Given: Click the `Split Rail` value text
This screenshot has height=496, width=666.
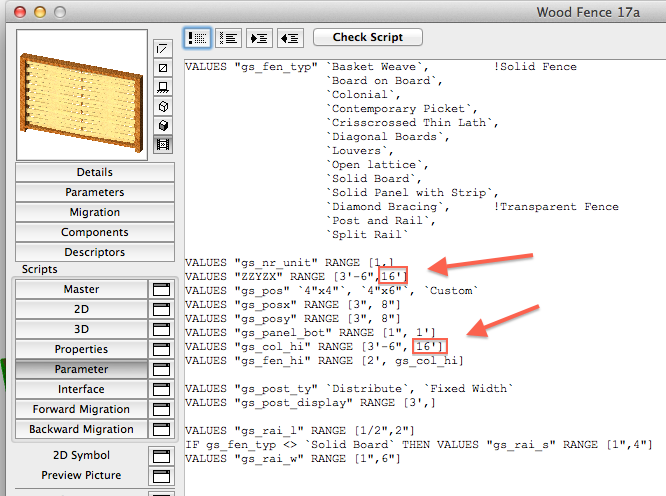Looking at the screenshot, I should 367,235.
